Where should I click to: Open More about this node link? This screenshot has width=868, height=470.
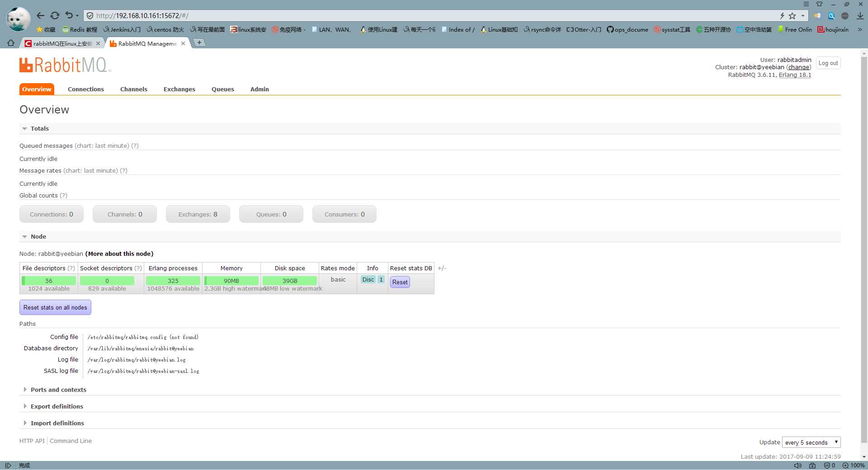[x=119, y=254]
